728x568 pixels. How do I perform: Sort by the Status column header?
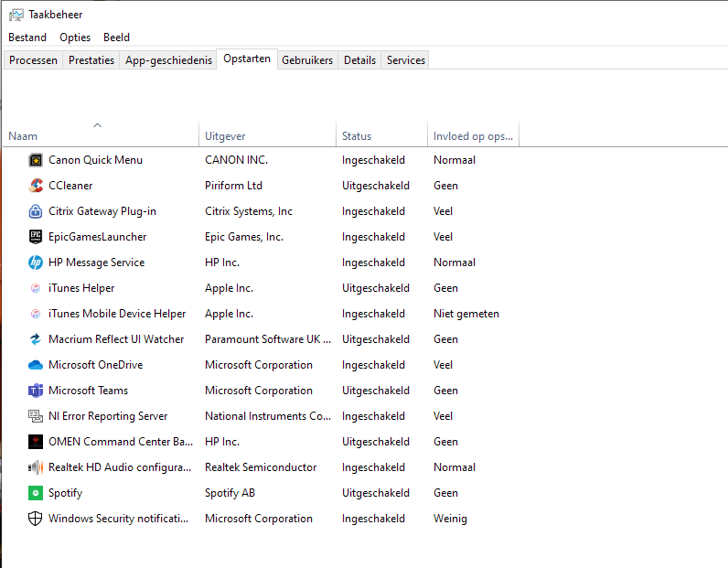pyautogui.click(x=381, y=134)
